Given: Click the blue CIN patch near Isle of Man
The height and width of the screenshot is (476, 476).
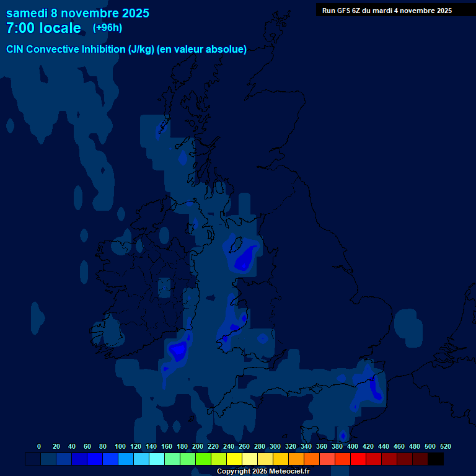Looking at the screenshot, I should (245, 258).
